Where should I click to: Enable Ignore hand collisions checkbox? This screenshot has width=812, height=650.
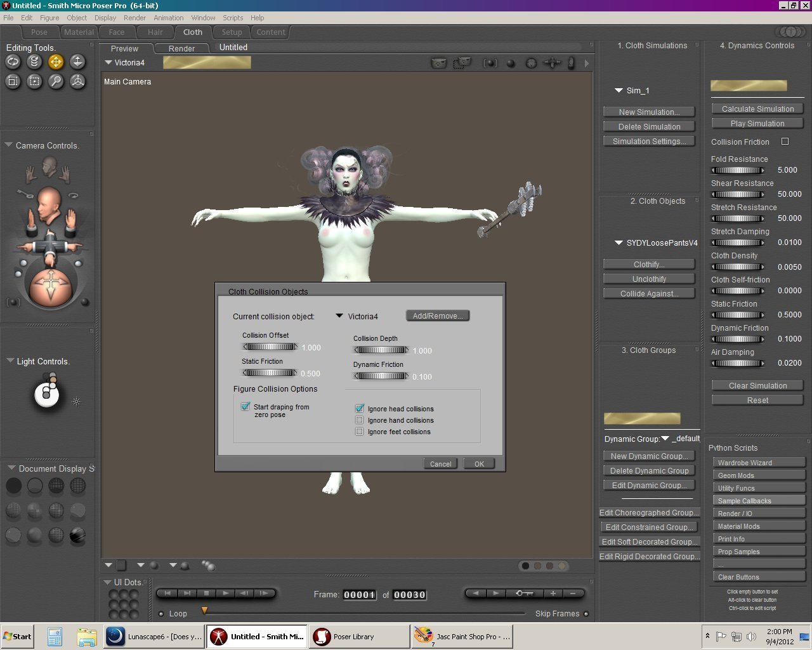[360, 420]
